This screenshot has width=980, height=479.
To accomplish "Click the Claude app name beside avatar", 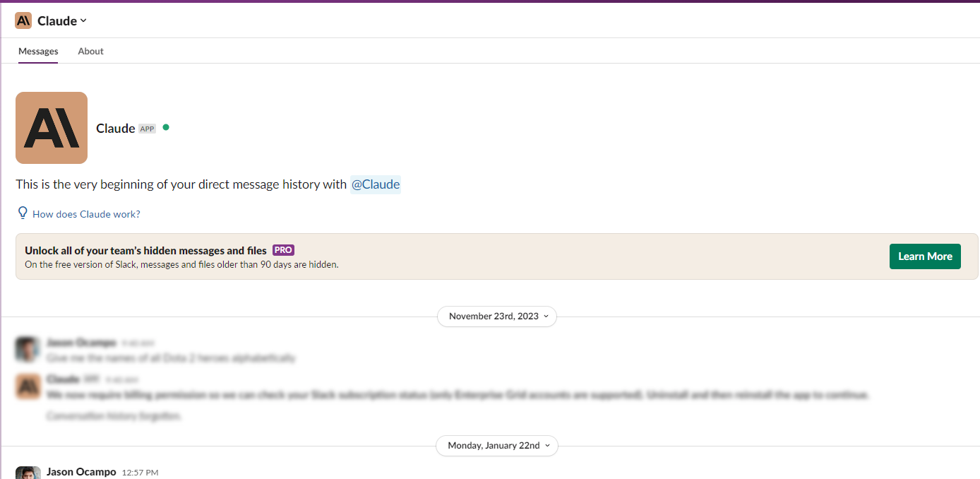I will point(116,128).
